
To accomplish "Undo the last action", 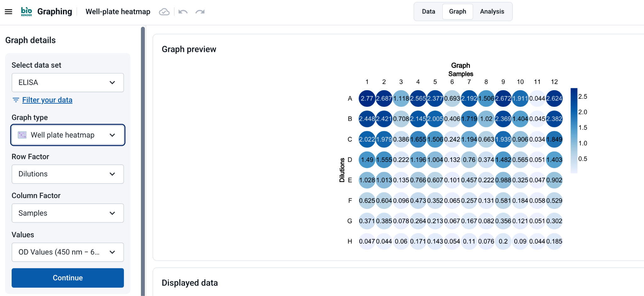I will 183,12.
